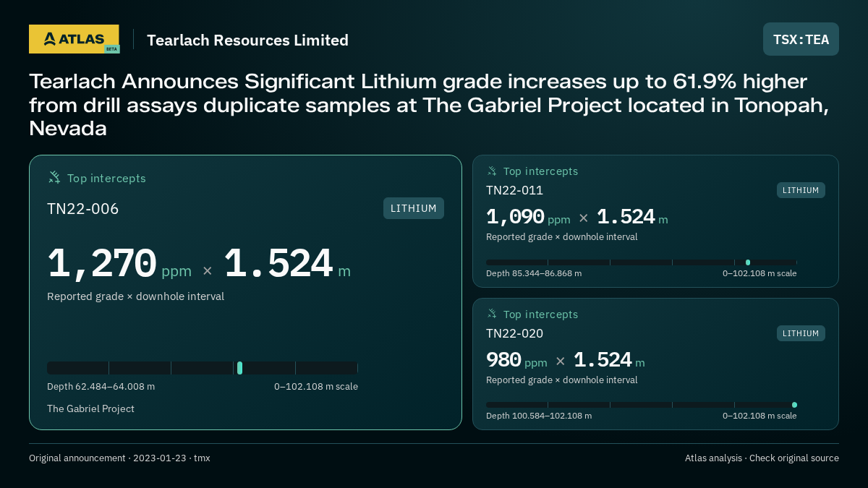Image resolution: width=868 pixels, height=488 pixels.
Task: Click '0–102.108 m scale' in TN22-011 card
Action: [759, 273]
